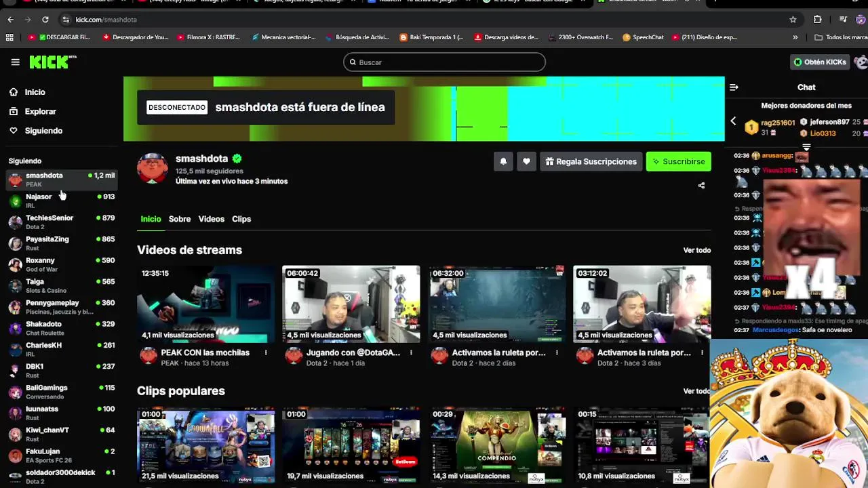The height and width of the screenshot is (488, 868).
Task: Open the 00:29 popular clip
Action: click(497, 445)
